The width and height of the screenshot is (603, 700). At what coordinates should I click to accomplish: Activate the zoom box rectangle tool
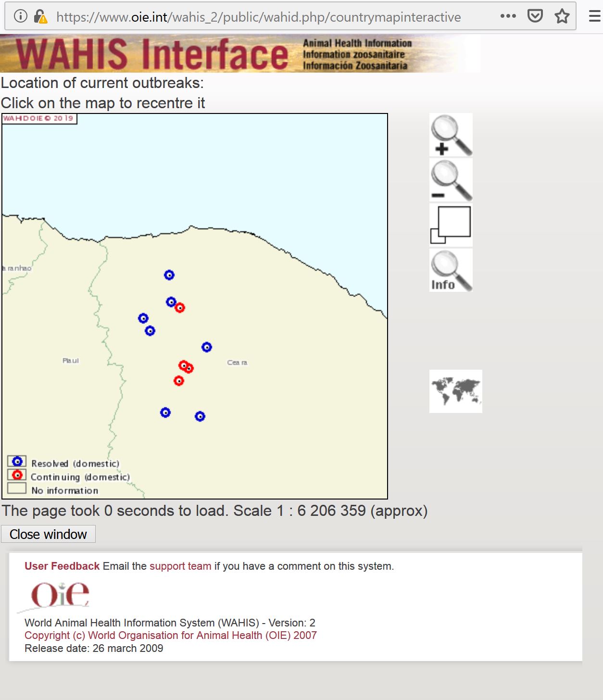tap(451, 225)
